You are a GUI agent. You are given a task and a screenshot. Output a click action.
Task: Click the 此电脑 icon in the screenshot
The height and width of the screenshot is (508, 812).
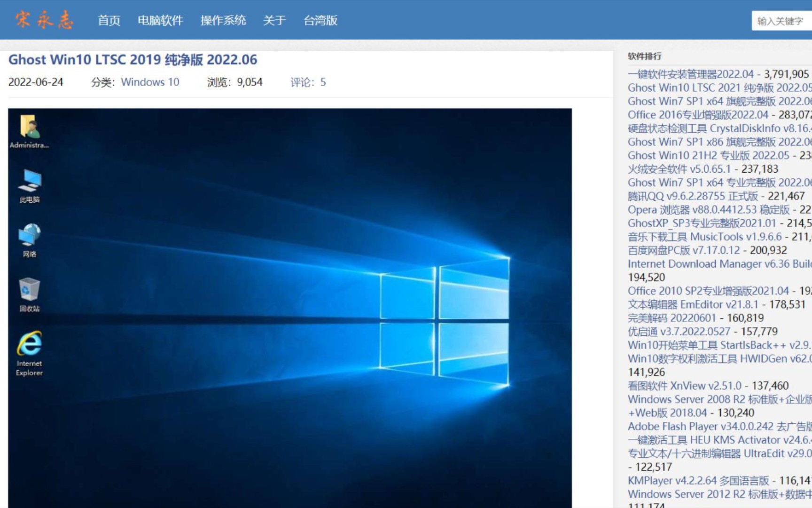coord(29,186)
